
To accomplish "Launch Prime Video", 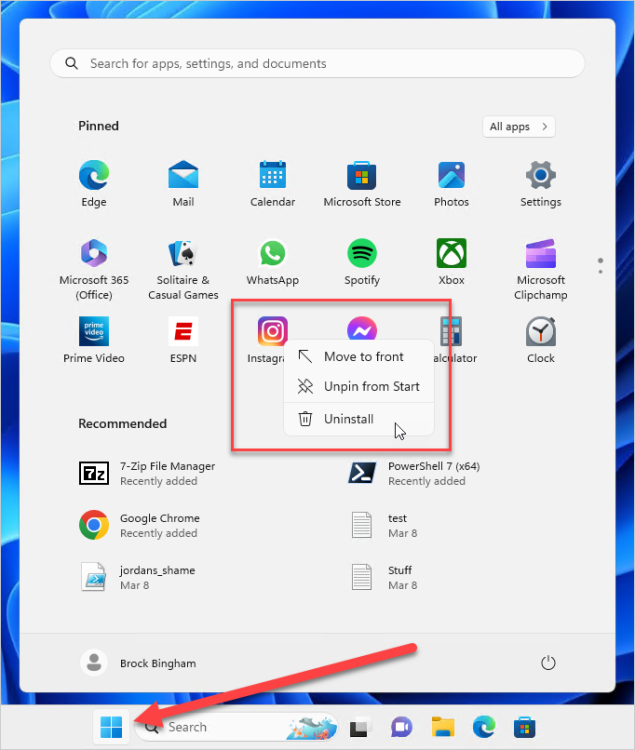I will (94, 340).
